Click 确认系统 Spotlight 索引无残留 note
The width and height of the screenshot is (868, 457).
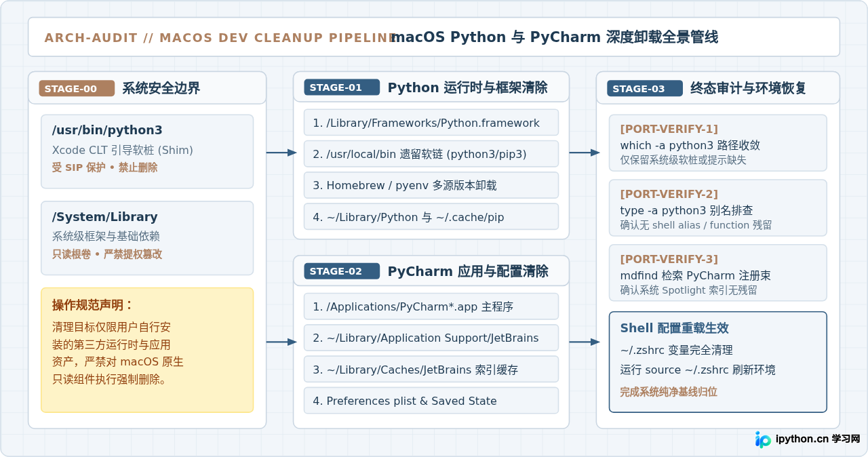689,290
